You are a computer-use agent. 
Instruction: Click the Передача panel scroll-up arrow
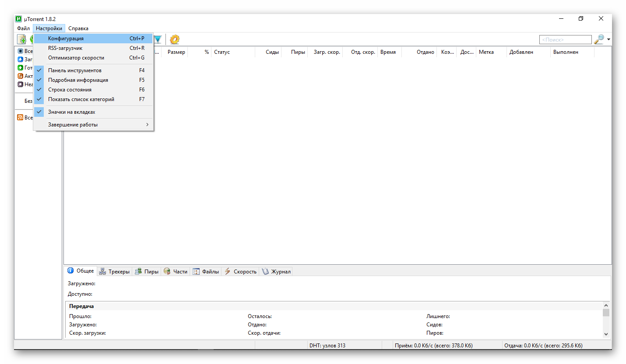click(606, 305)
